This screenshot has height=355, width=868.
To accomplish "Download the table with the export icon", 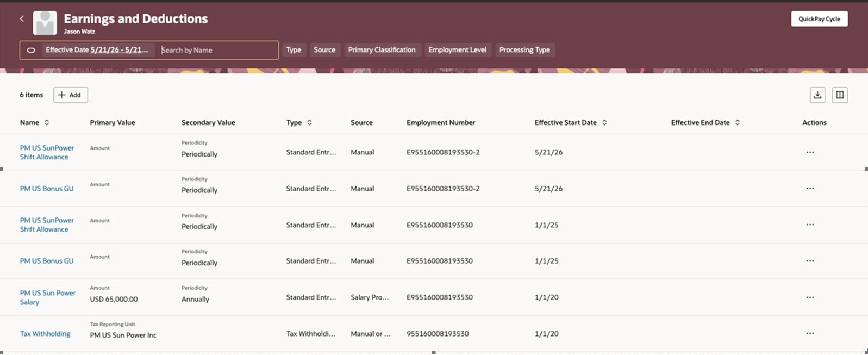I will point(817,95).
